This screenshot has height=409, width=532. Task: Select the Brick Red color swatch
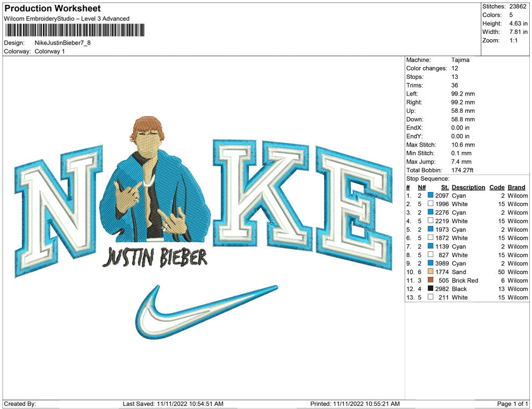click(x=430, y=280)
